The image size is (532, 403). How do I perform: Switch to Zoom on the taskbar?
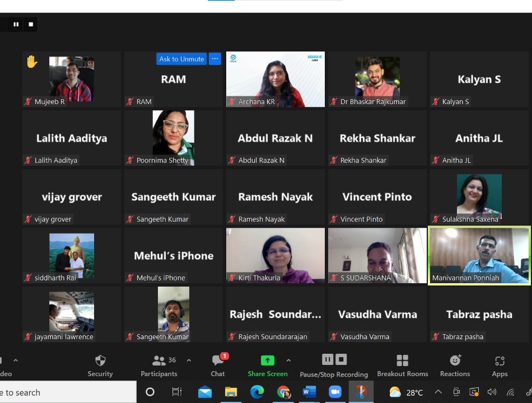[335, 392]
